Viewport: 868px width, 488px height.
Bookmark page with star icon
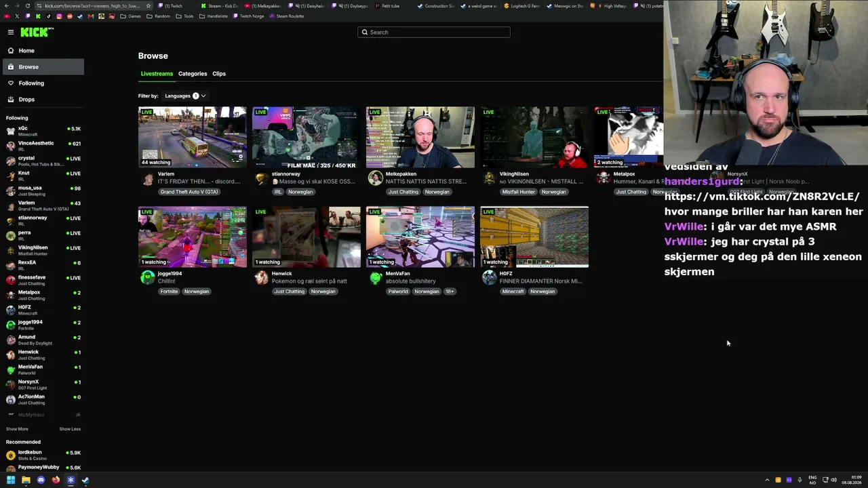coord(149,6)
